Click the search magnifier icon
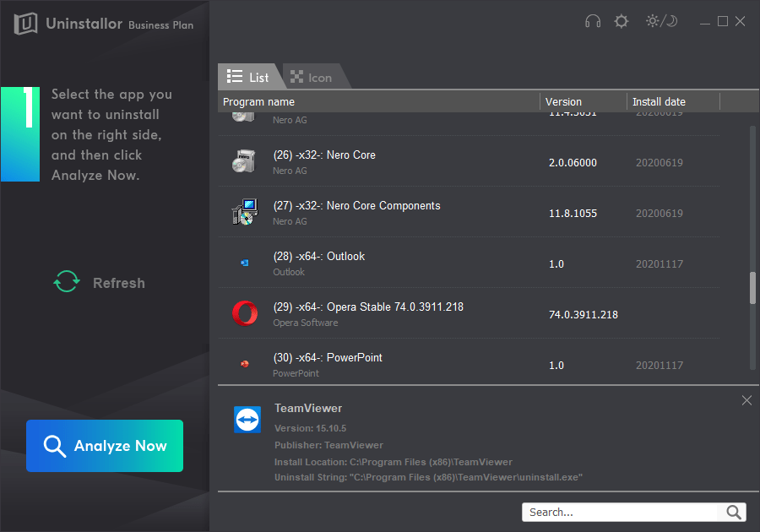The width and height of the screenshot is (760, 532). [733, 512]
